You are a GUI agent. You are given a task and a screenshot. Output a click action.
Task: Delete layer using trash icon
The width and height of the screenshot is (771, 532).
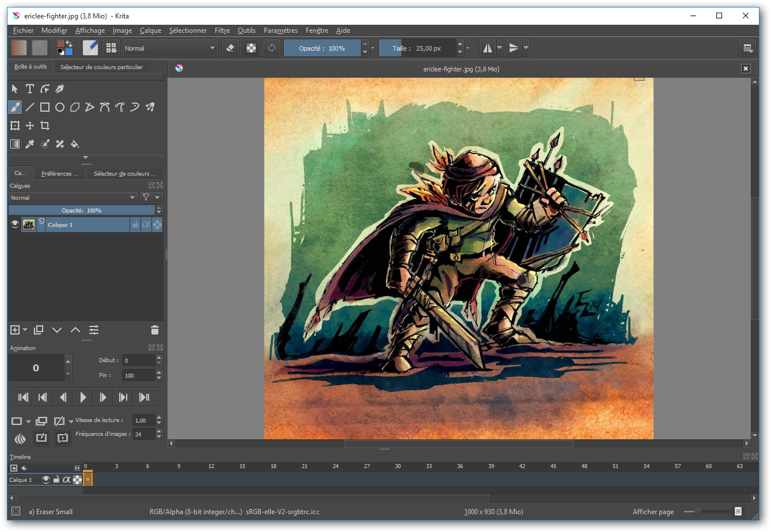154,330
